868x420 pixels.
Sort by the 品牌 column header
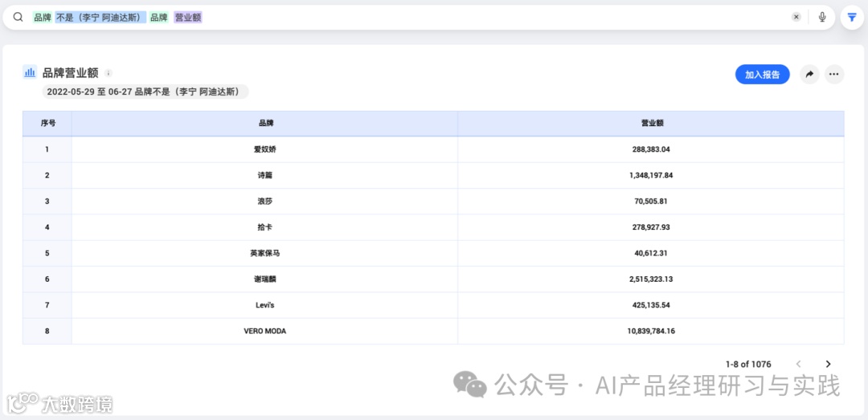click(265, 124)
